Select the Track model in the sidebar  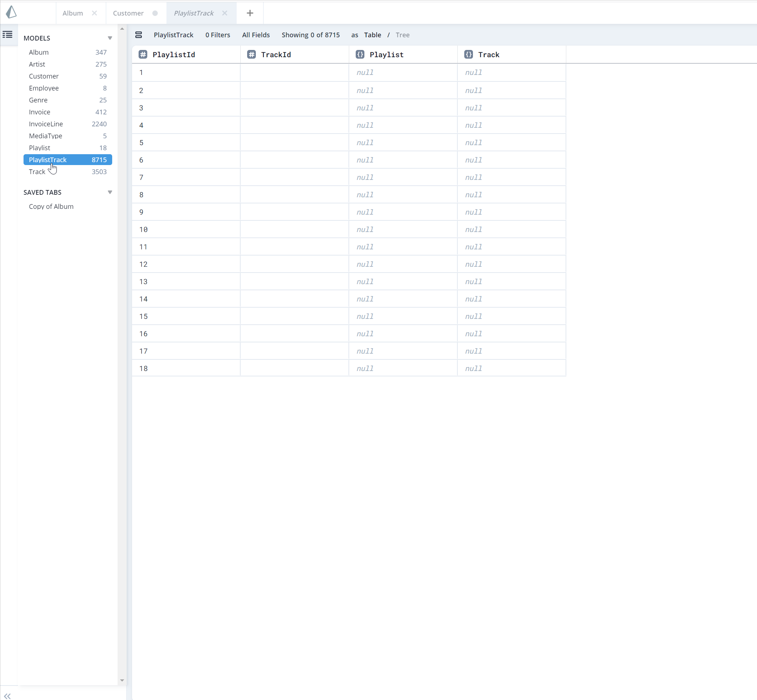click(x=36, y=172)
